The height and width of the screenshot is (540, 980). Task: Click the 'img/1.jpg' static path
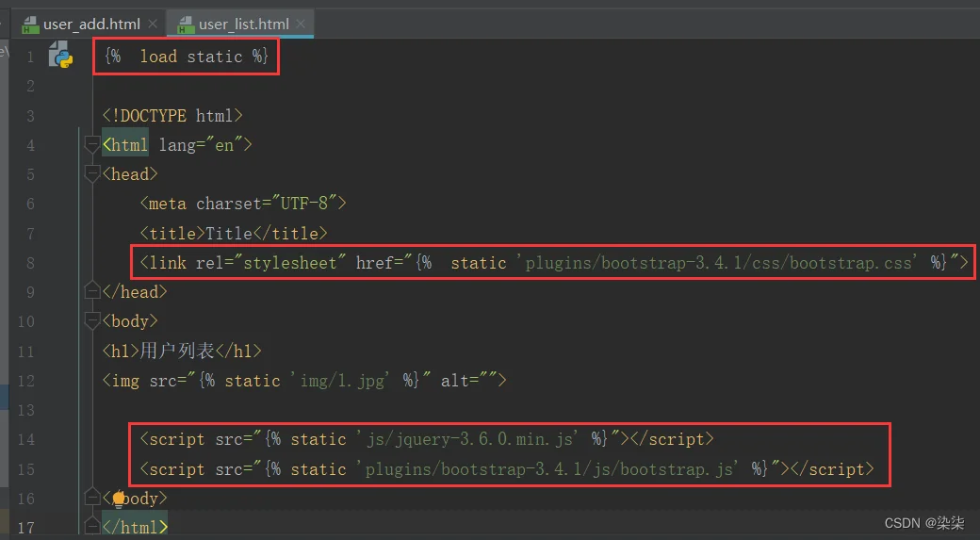[x=341, y=381]
